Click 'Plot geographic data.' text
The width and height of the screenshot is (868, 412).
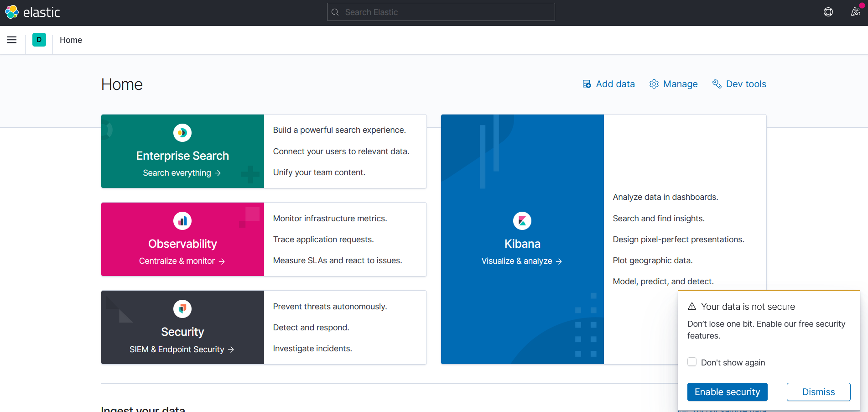pos(653,261)
